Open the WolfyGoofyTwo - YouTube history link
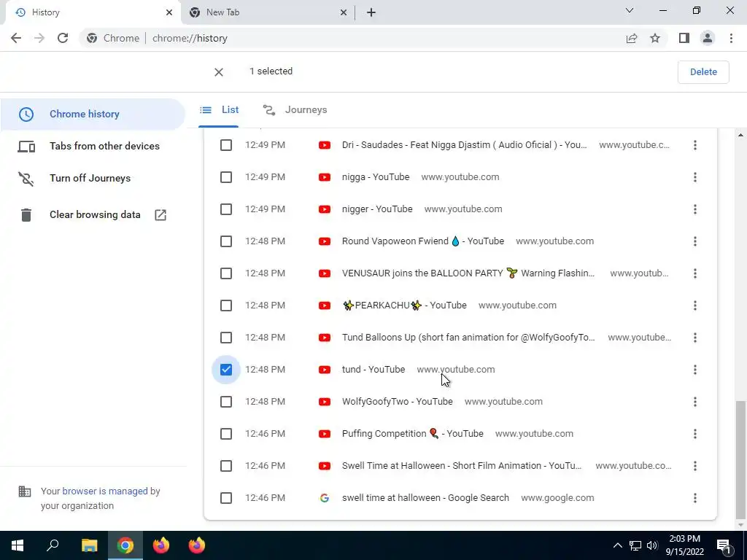The height and width of the screenshot is (560, 747). tap(398, 402)
